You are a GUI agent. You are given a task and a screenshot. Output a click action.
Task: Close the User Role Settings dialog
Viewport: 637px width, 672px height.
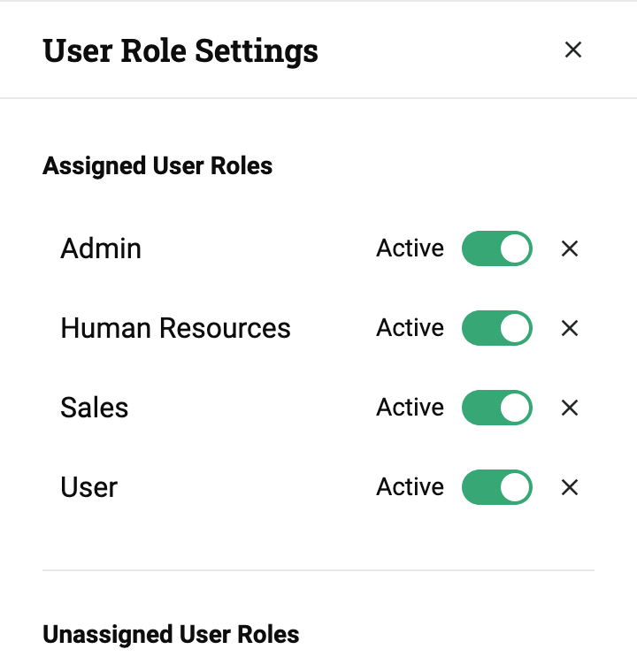(x=573, y=50)
